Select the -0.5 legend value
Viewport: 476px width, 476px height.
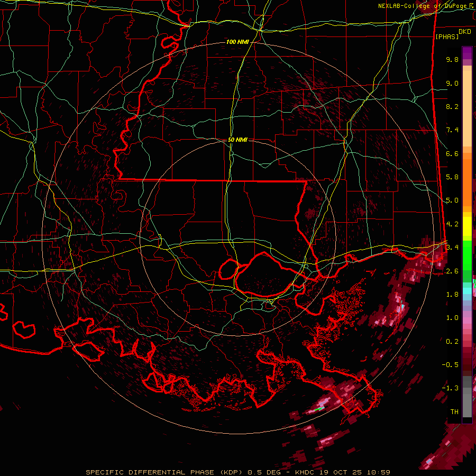(450, 365)
